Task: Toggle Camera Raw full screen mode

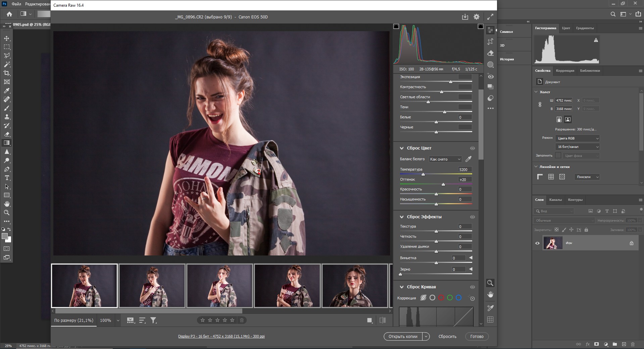Action: 490,17
